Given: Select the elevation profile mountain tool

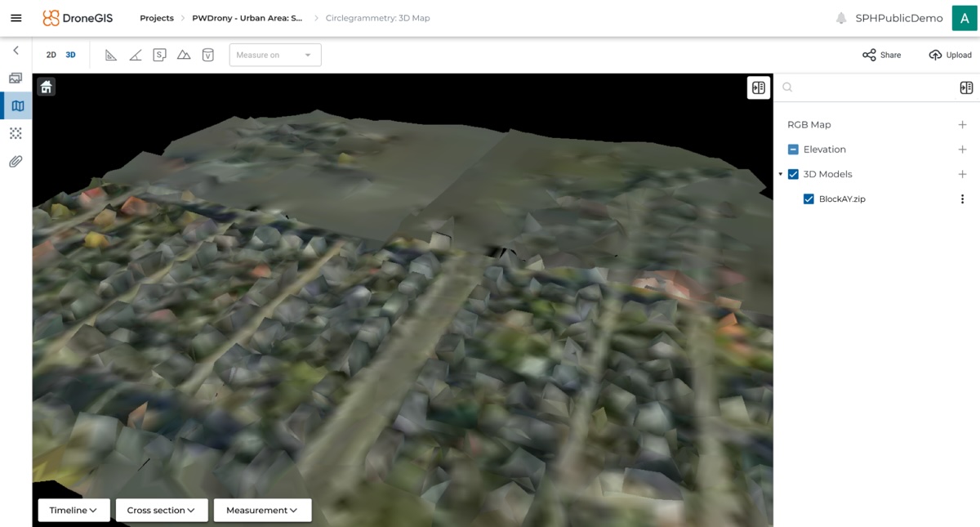Looking at the screenshot, I should click(184, 55).
